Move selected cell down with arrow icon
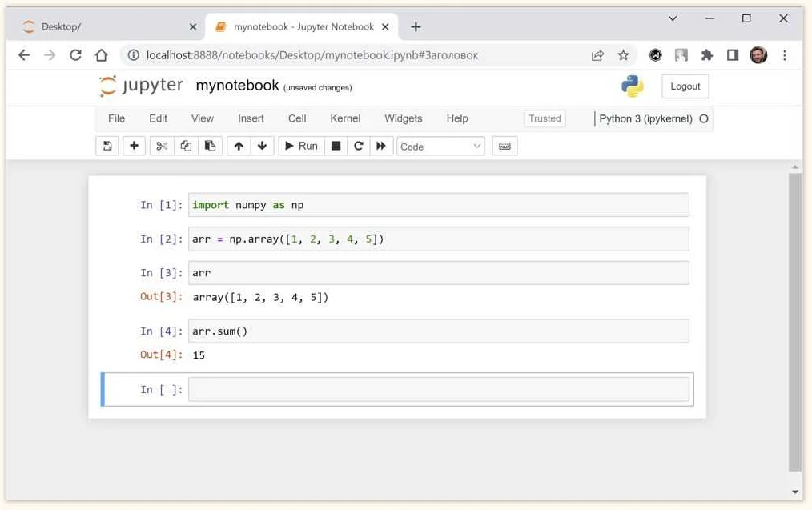 point(262,146)
